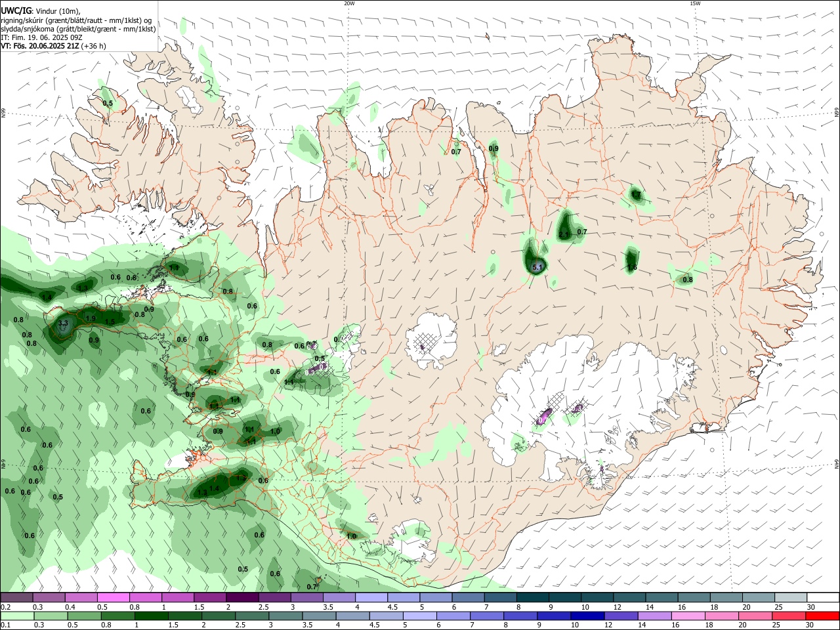Select the 2.1 precipitation value label

click(x=564, y=234)
